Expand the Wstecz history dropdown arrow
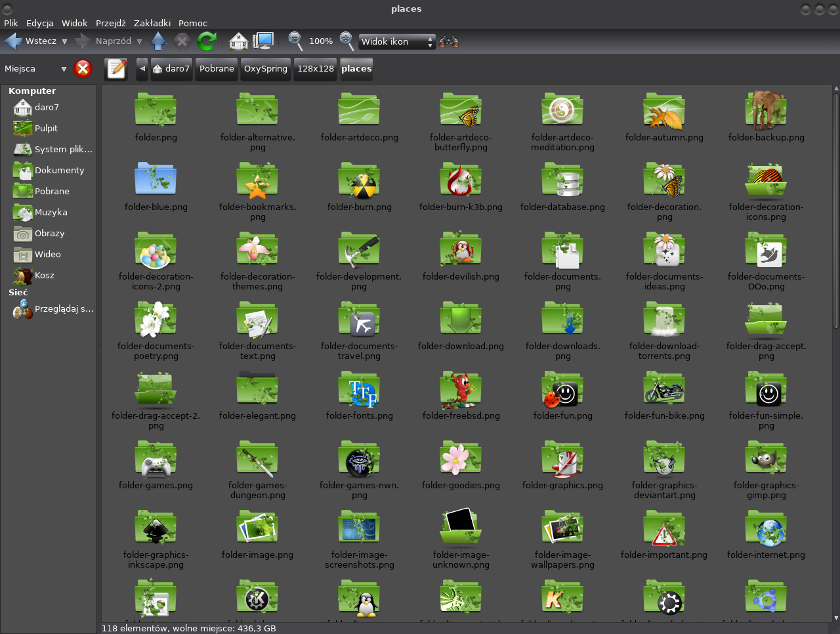 [x=64, y=41]
